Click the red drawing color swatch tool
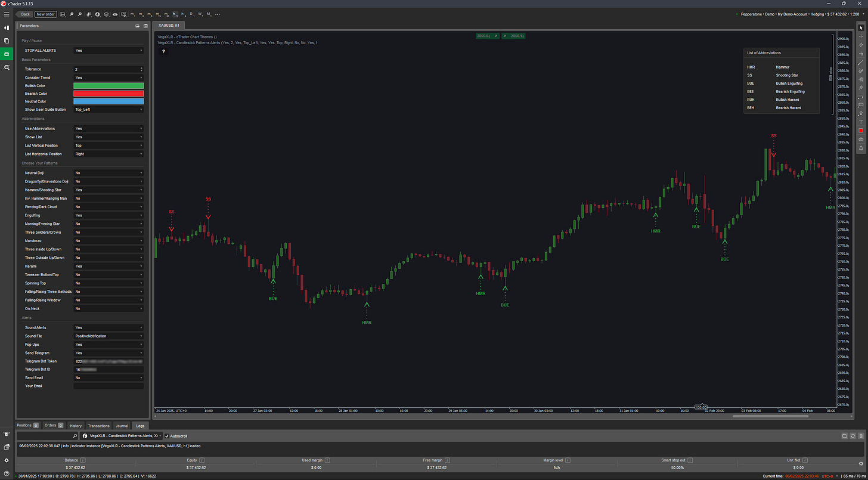Image resolution: width=868 pixels, height=480 pixels. (x=861, y=130)
